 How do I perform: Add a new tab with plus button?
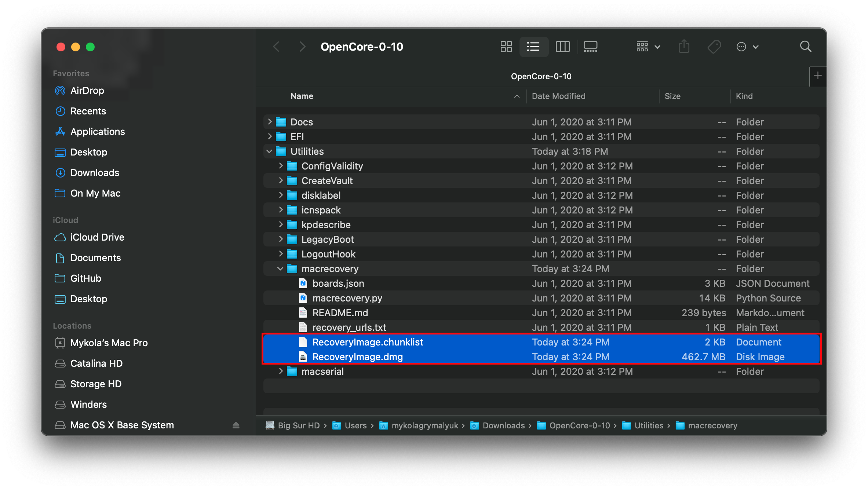[x=817, y=76]
